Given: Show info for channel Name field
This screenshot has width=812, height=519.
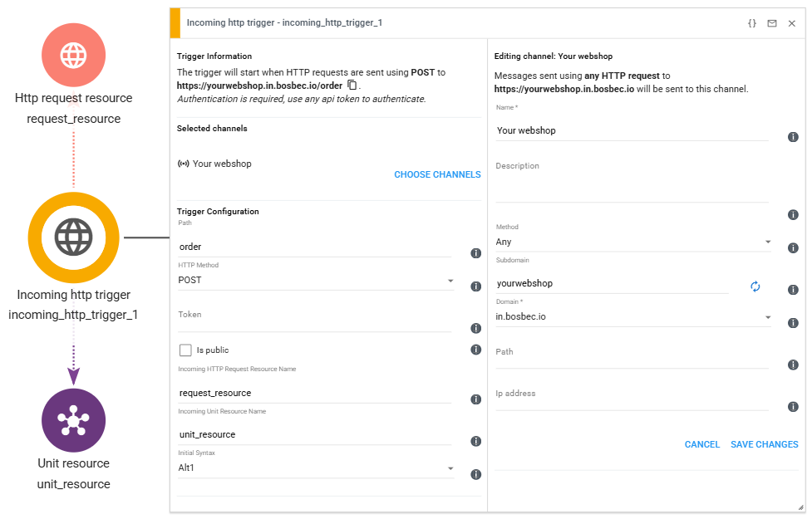Looking at the screenshot, I should tap(793, 137).
